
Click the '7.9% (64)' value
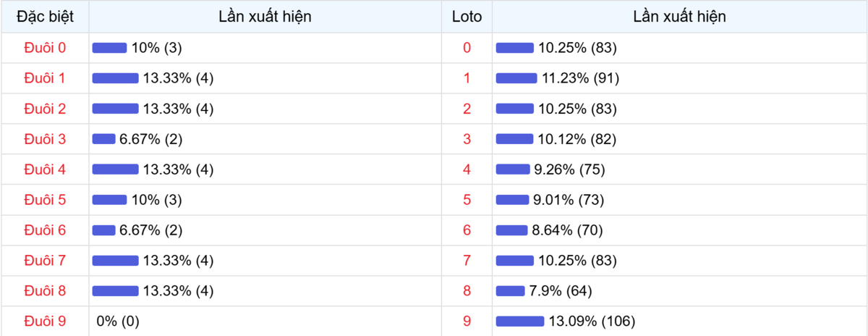click(x=561, y=291)
